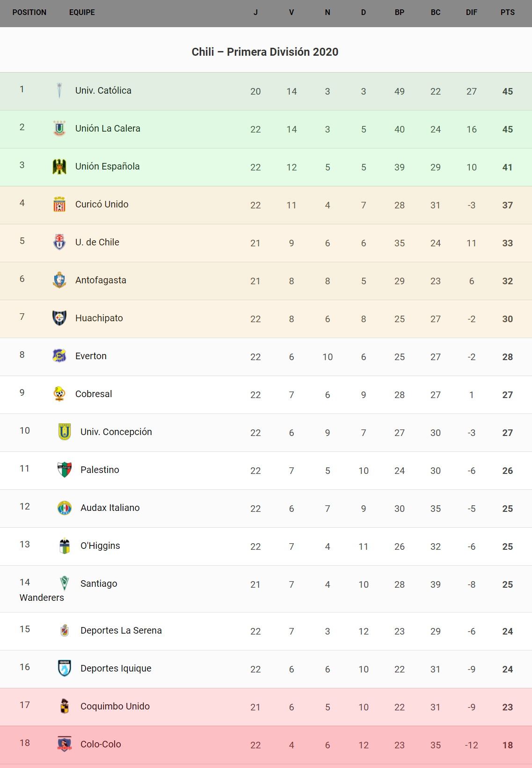Click the Unión Española club logo
Viewport: 532px width, 768px height.
(59, 166)
